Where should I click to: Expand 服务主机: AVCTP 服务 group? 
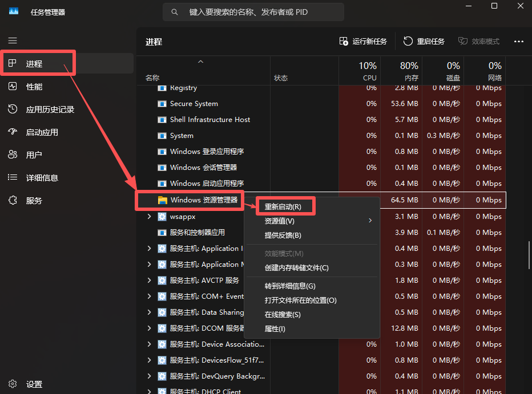pyautogui.click(x=149, y=281)
